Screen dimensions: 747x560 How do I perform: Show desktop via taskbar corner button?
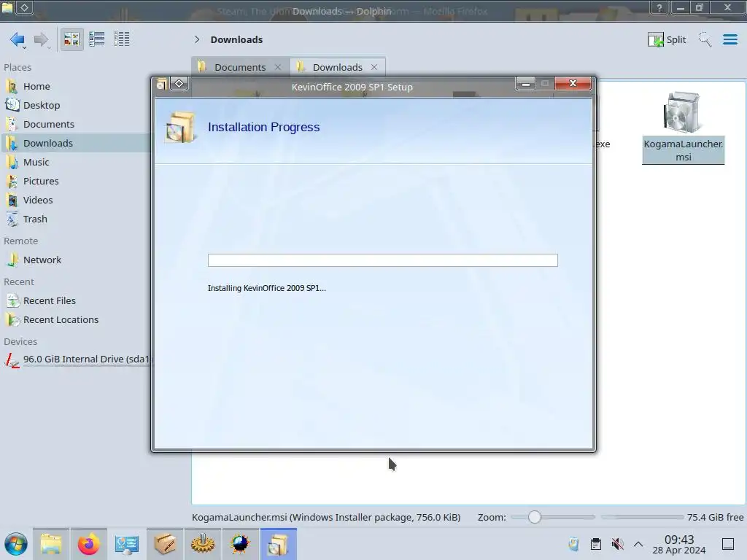click(728, 544)
